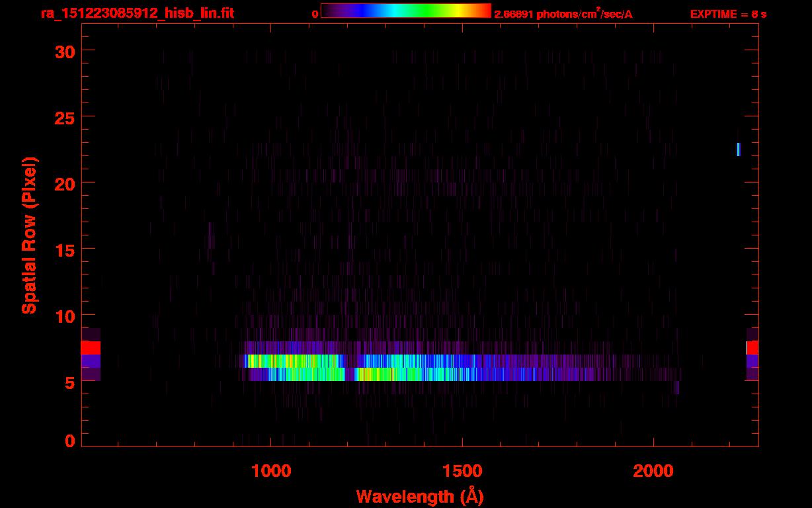Click the color bar maximum value label
The image size is (812, 508).
coord(563,14)
